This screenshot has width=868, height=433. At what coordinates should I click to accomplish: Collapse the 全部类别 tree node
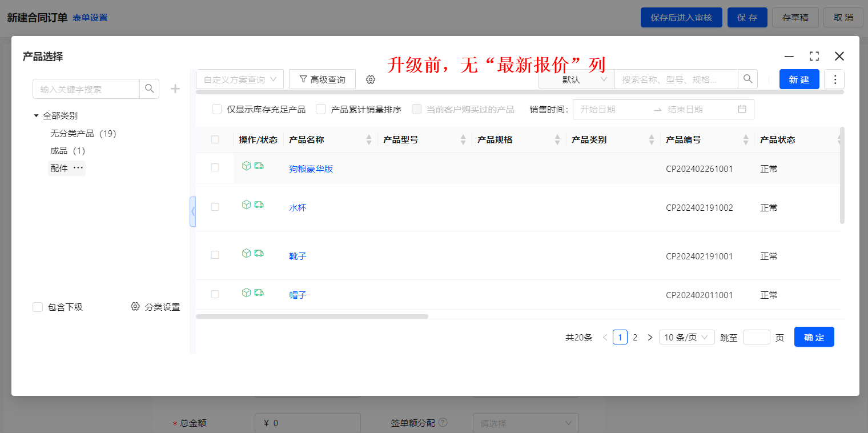coord(37,115)
